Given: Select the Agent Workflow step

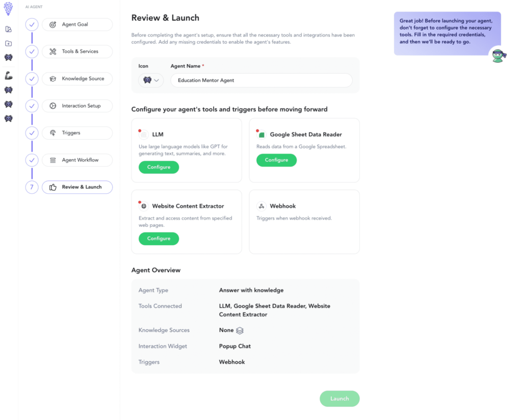Looking at the screenshot, I should point(77,160).
